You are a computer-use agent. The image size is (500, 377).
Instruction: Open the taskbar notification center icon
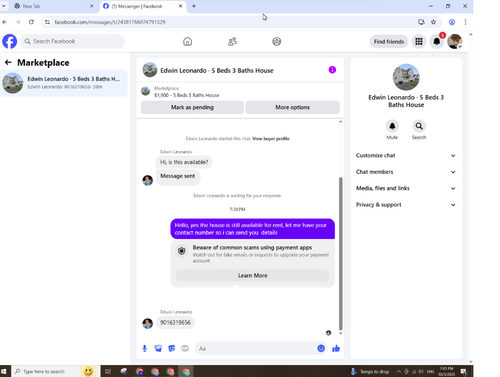tap(463, 371)
